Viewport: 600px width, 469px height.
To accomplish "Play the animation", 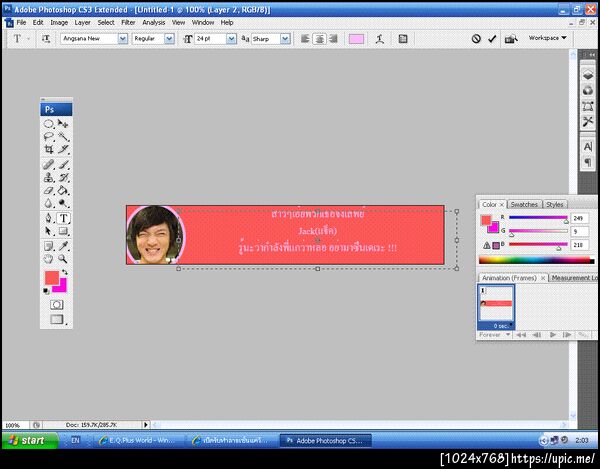I will pos(553,335).
